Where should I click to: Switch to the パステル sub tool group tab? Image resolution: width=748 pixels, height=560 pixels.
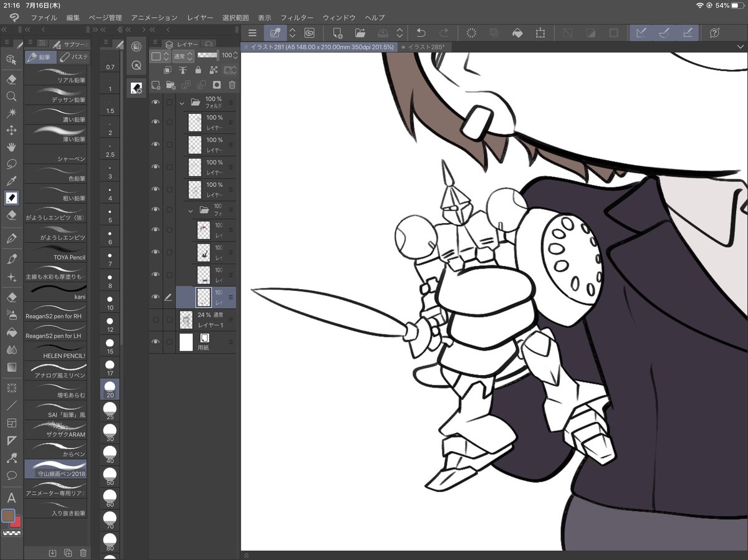74,57
